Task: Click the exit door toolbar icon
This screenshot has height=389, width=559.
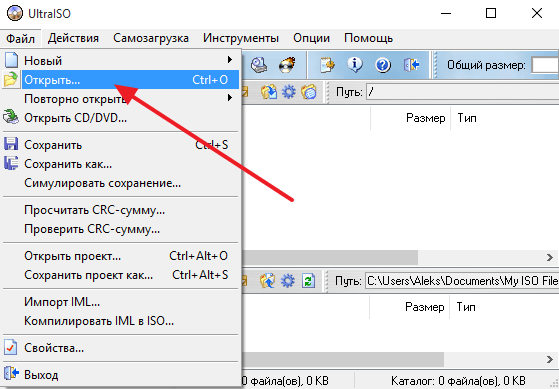Action: tap(411, 65)
